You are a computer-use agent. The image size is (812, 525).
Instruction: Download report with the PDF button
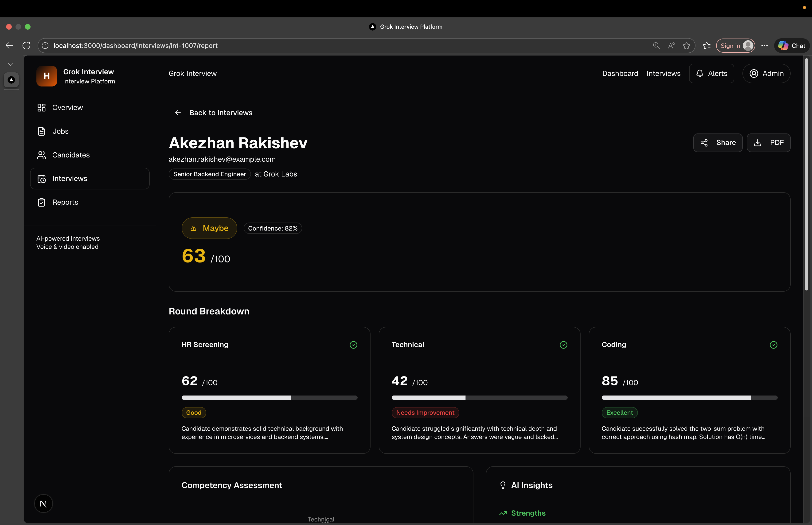(768, 143)
